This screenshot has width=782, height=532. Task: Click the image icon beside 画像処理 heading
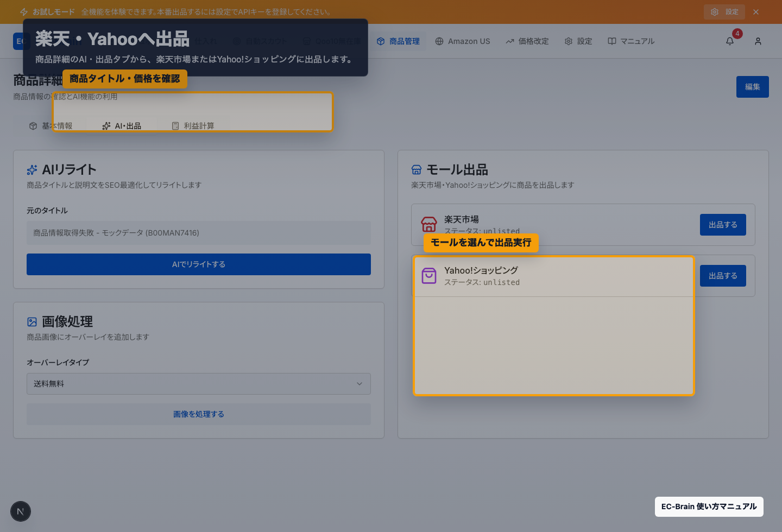click(x=32, y=322)
